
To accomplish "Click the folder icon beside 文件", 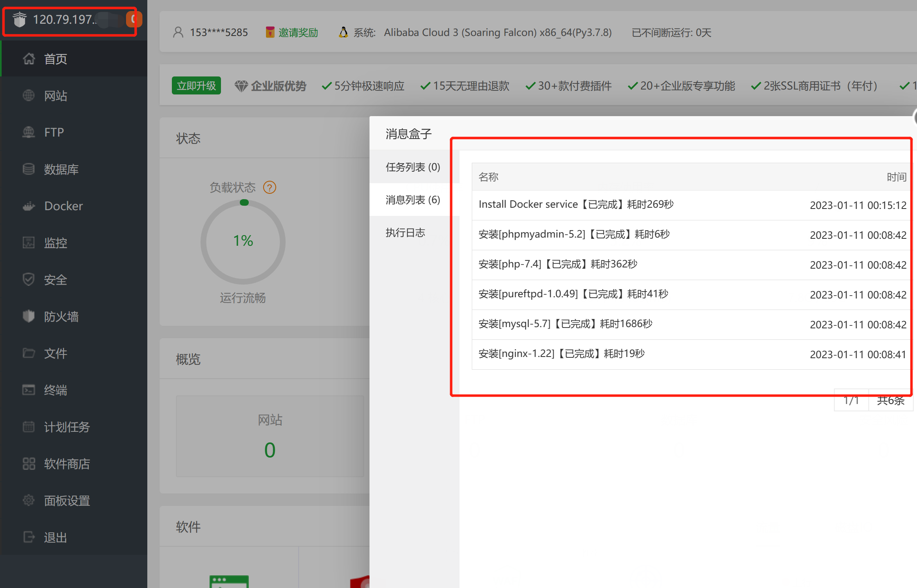I will pos(29,353).
